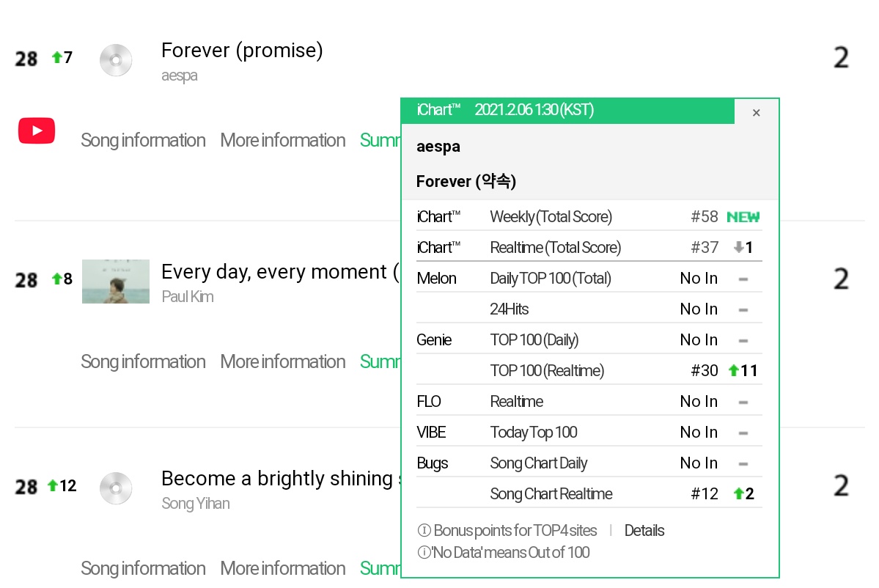The width and height of the screenshot is (879, 588).
Task: Click the #58 weekly rank value
Action: tap(704, 216)
